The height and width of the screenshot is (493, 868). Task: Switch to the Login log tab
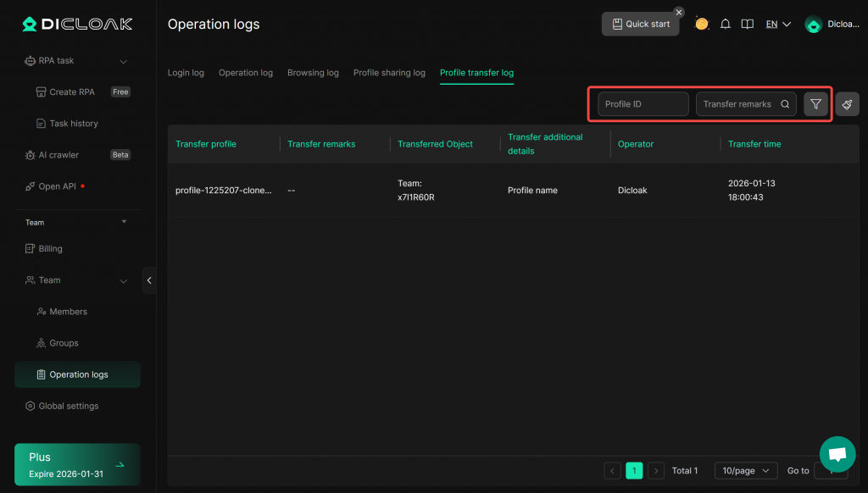click(186, 73)
